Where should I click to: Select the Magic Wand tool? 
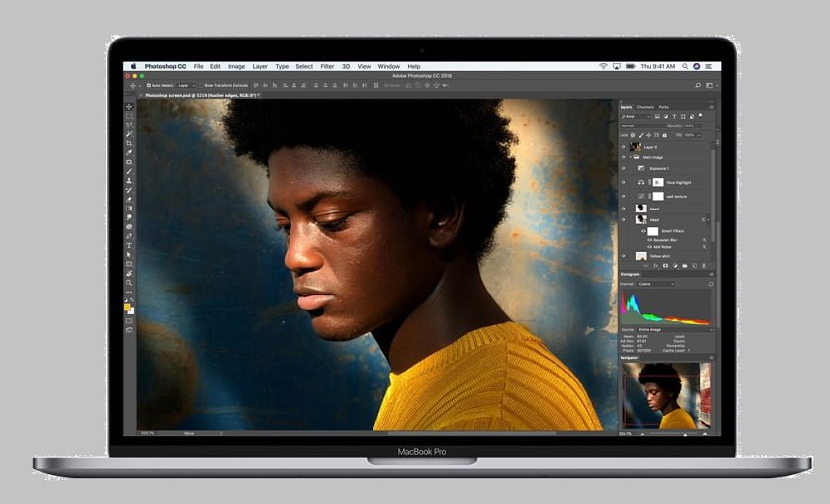tap(129, 134)
